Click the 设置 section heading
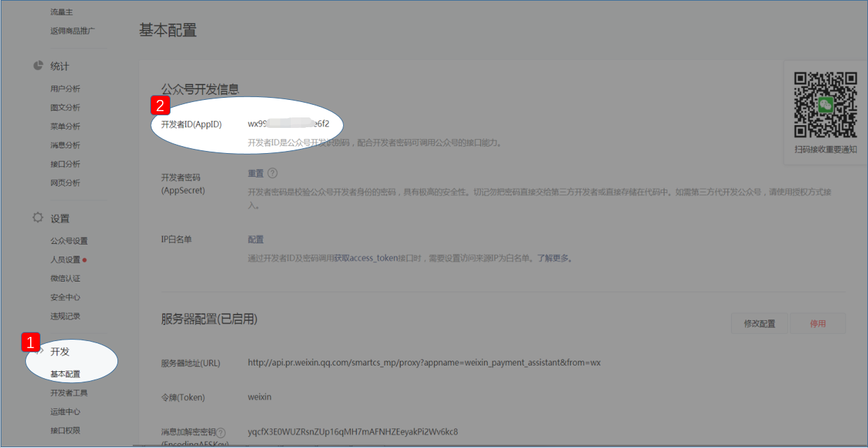 coord(60,219)
